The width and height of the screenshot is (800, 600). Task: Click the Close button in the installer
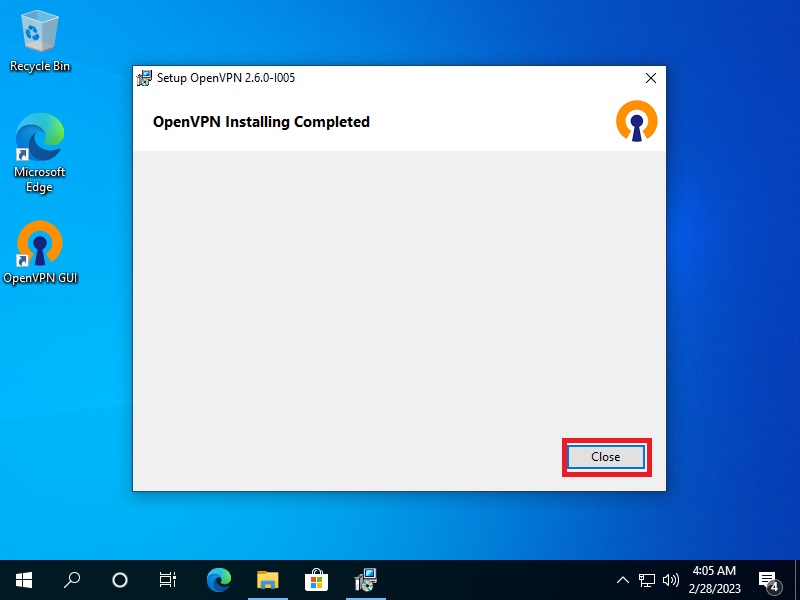(605, 457)
